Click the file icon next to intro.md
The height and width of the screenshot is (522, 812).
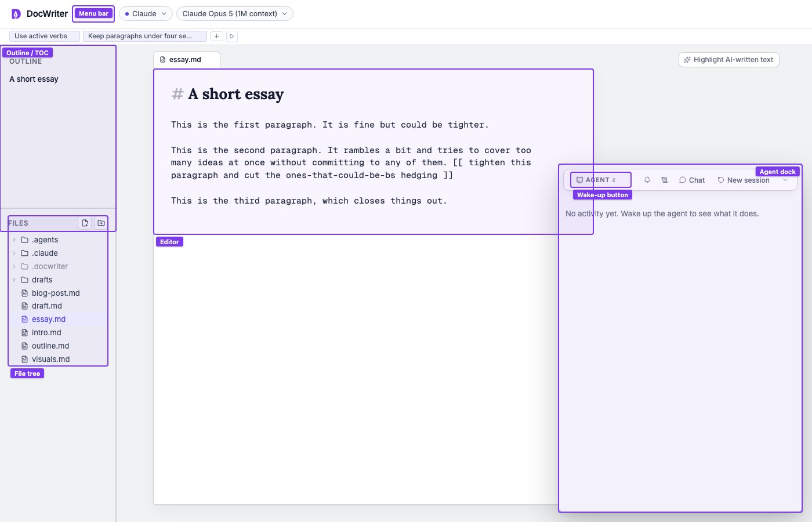point(24,333)
